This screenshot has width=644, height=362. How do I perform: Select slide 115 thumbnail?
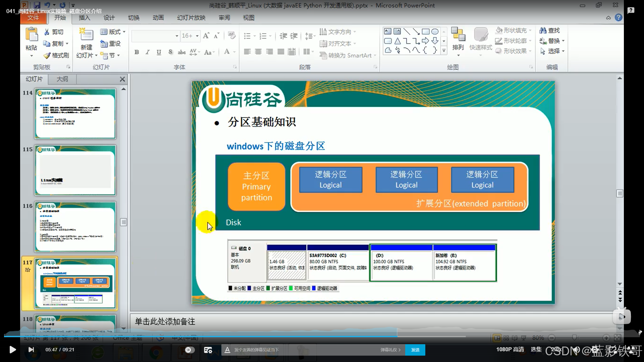(75, 170)
